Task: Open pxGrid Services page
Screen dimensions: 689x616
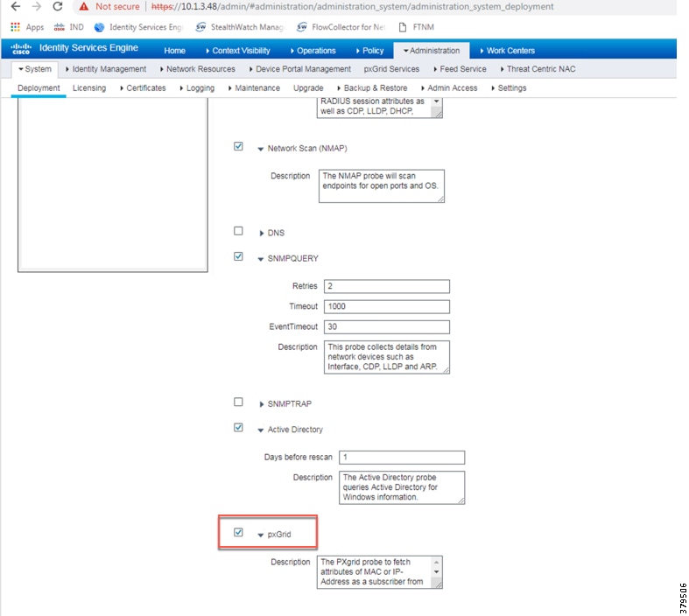Action: pos(391,69)
